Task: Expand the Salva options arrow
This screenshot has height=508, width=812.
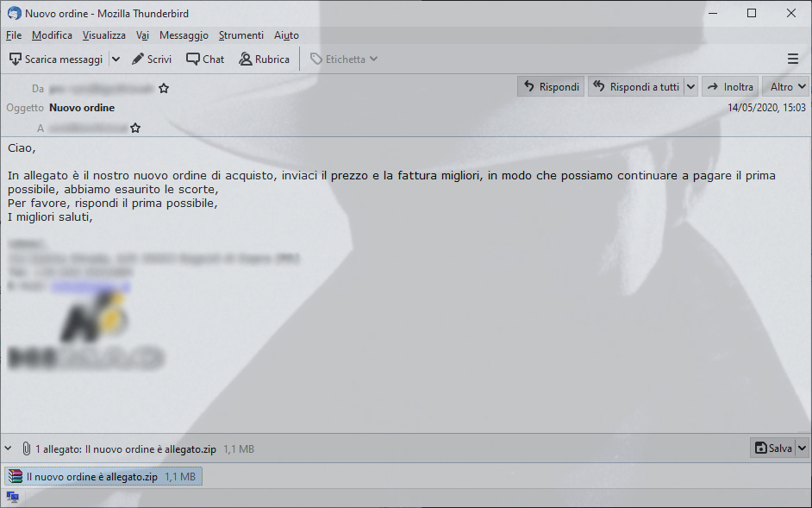Action: click(802, 448)
